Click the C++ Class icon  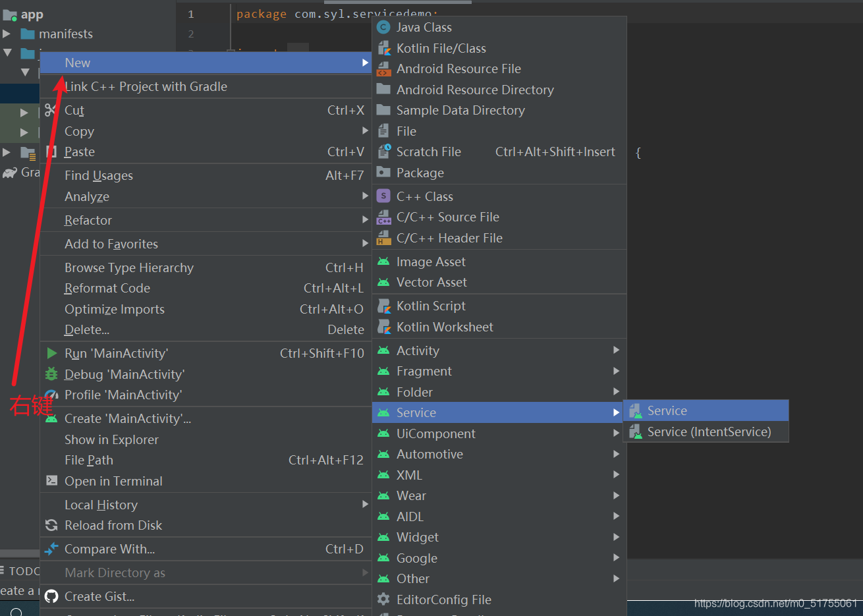[383, 196]
